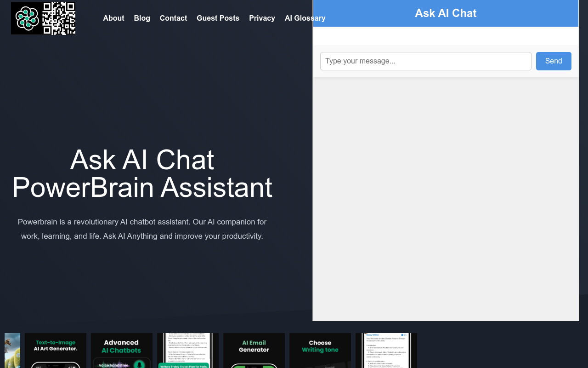Focus the 'Type your message...' input field
588x368 pixels.
(x=426, y=61)
